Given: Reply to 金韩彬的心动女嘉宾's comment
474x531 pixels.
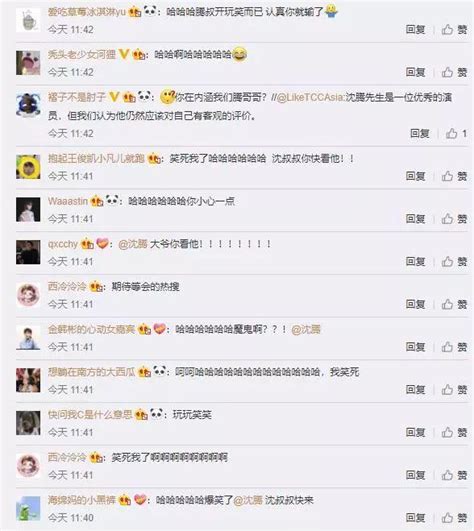Looking at the screenshot, I should pyautogui.click(x=415, y=347).
